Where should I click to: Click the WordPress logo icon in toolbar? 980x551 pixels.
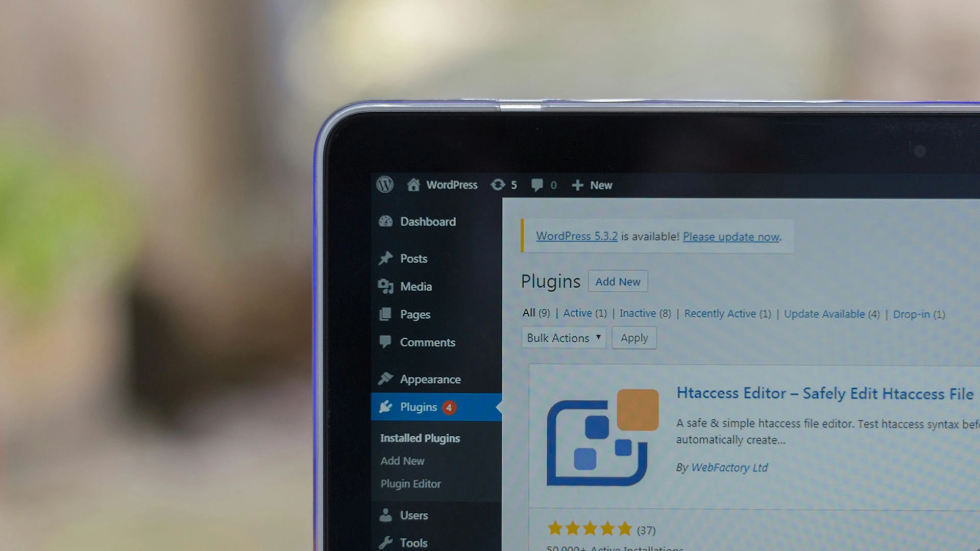387,185
